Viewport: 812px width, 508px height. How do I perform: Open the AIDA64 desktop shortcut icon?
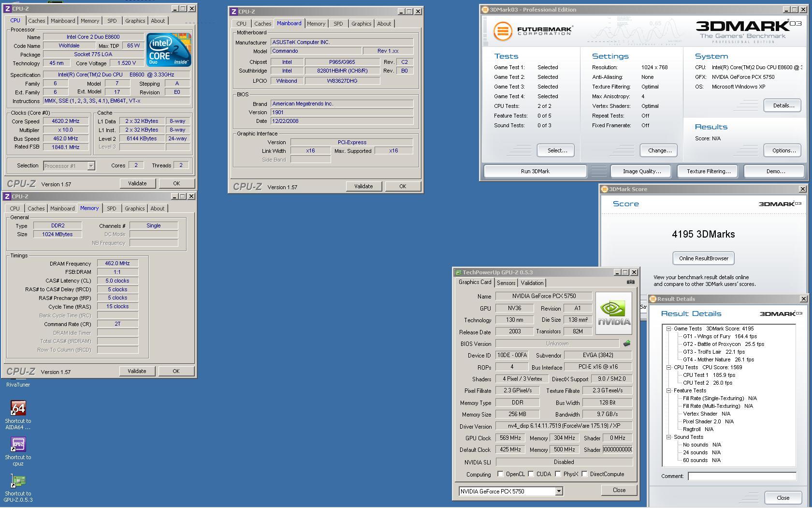coord(18,408)
